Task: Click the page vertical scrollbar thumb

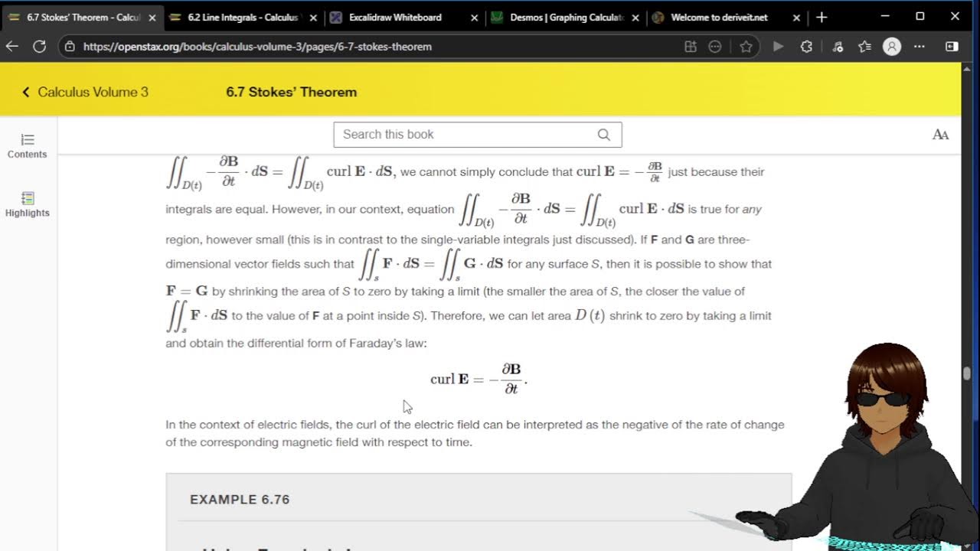Action: coord(967,373)
